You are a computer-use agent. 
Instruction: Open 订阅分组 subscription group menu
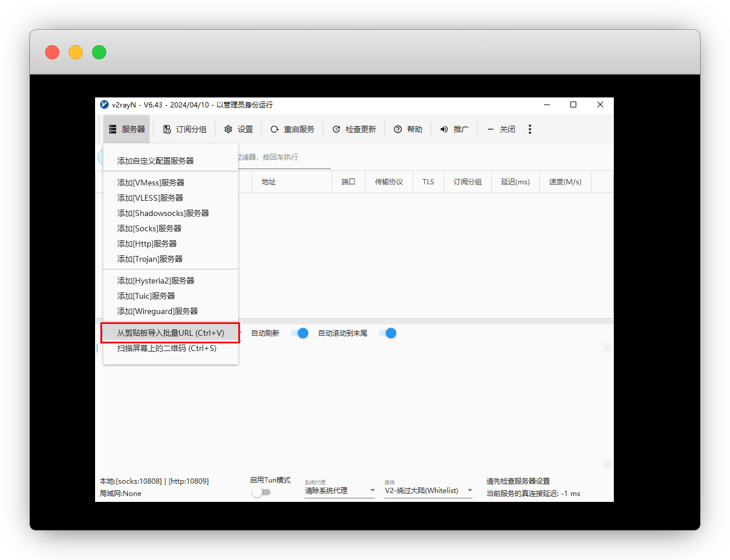click(167, 129)
